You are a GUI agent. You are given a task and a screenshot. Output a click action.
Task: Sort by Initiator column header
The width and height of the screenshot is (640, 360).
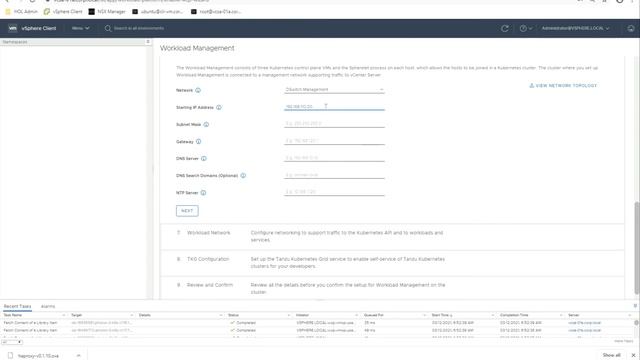302,315
